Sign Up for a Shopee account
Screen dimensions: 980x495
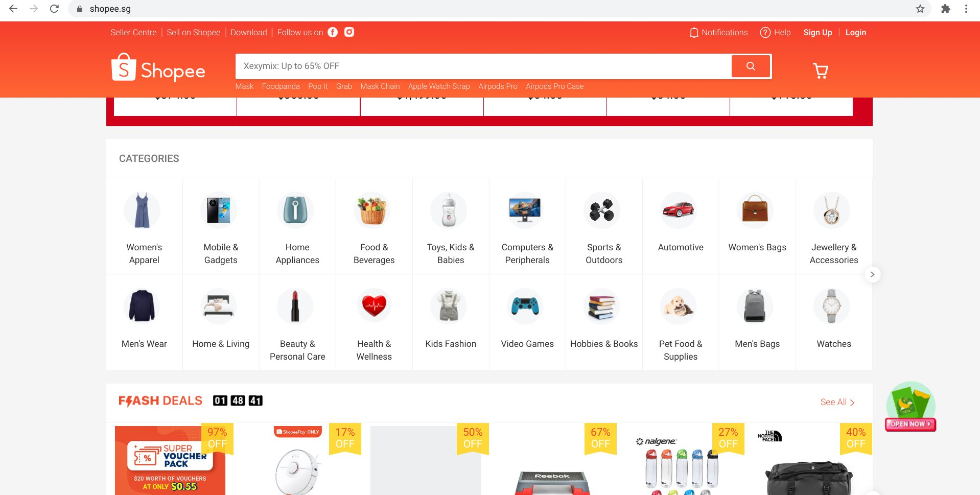817,32
